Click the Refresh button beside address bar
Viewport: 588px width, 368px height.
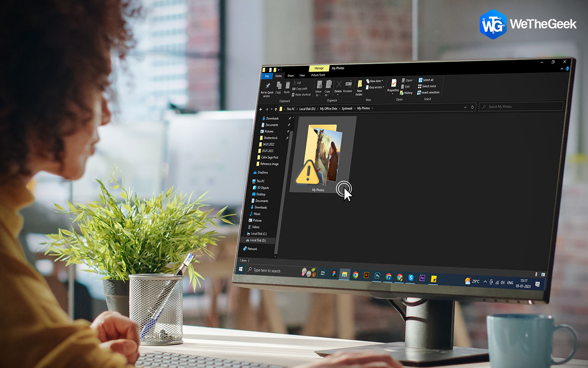(472, 107)
